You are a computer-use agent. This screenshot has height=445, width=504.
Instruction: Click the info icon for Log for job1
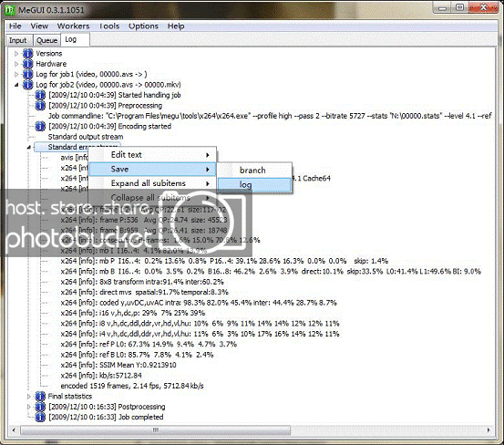click(28, 74)
